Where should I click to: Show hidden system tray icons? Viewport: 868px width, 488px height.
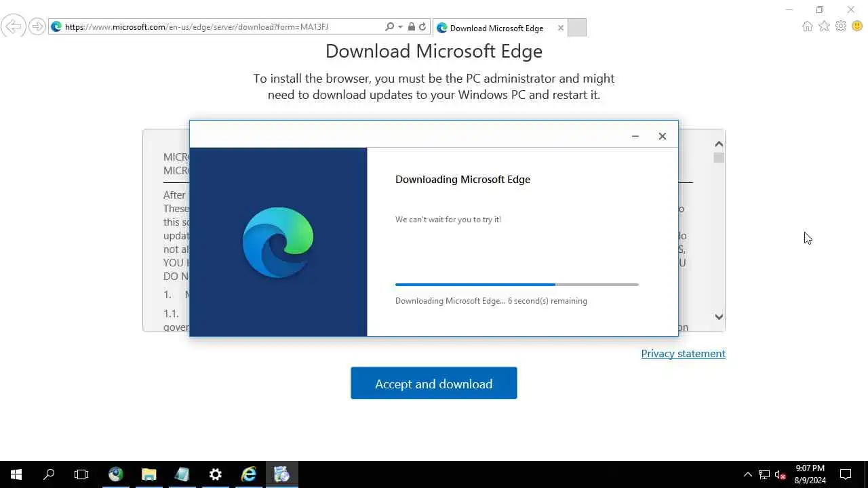(x=748, y=474)
